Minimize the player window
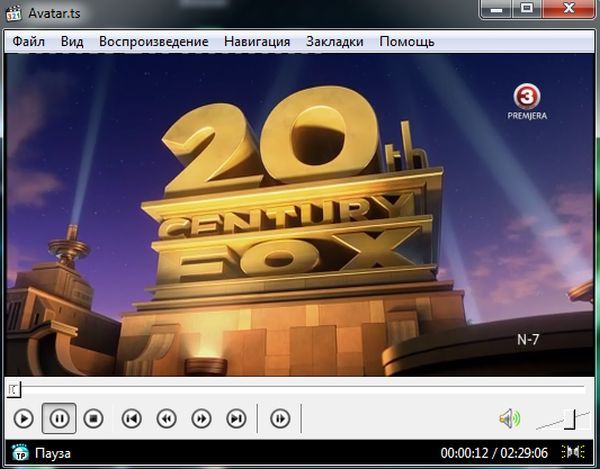This screenshot has height=469, width=600. pyautogui.click(x=496, y=9)
